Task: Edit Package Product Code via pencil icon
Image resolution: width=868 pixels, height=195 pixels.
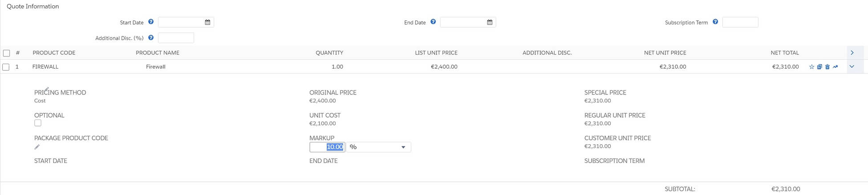Action: [37, 147]
